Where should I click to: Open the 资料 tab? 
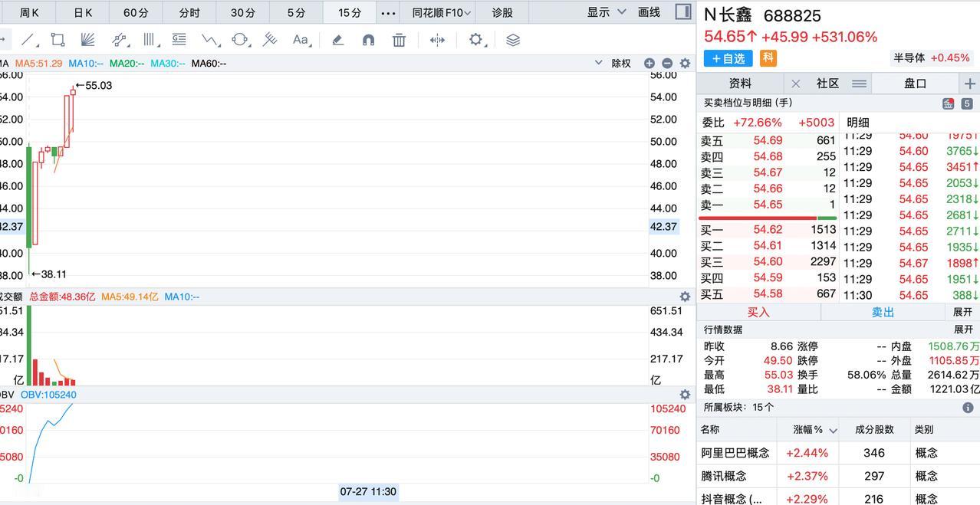[x=740, y=84]
